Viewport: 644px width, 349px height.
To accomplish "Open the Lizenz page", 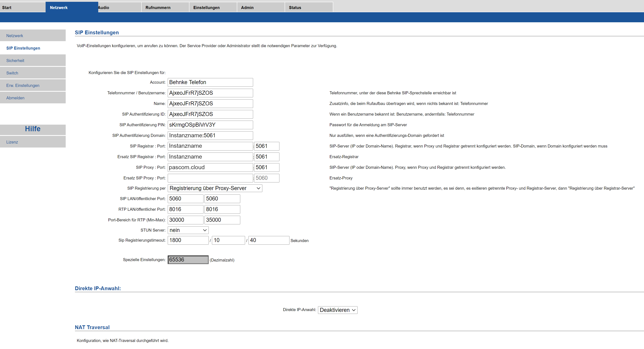I will click(33, 142).
